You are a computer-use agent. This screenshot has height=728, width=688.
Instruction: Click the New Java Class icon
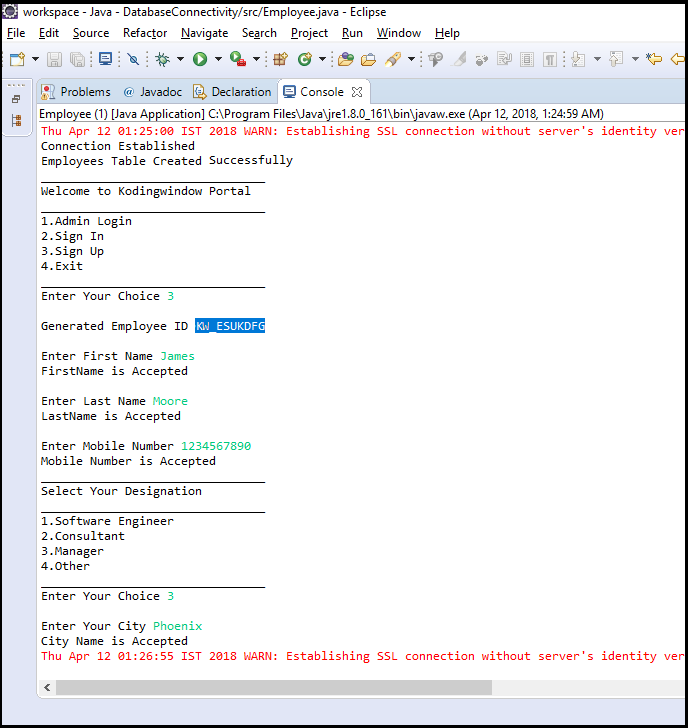tap(305, 59)
